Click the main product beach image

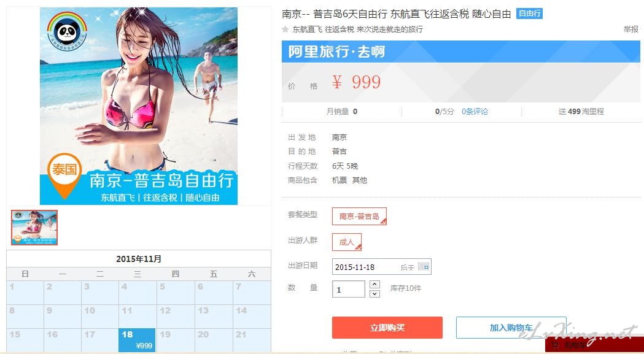(x=138, y=106)
